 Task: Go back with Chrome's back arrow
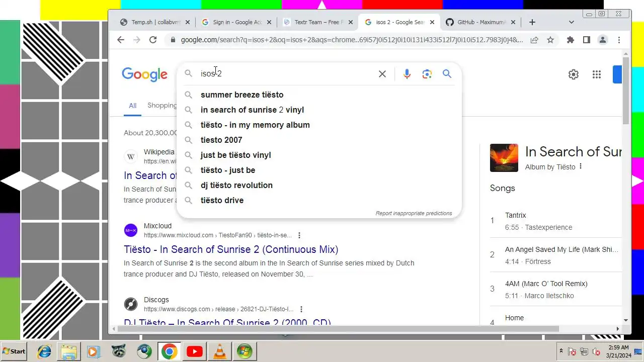point(120,40)
